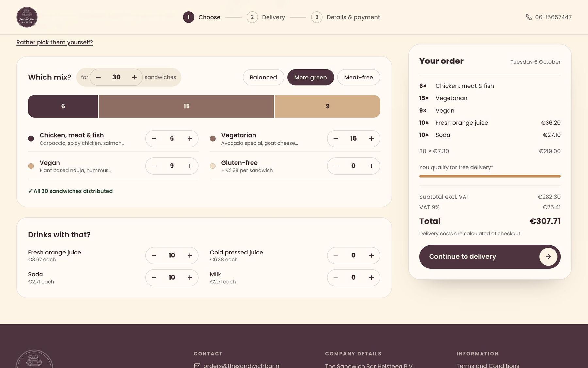This screenshot has width=588, height=368.
Task: Click the dark bar segment showing 6
Action: point(63,106)
